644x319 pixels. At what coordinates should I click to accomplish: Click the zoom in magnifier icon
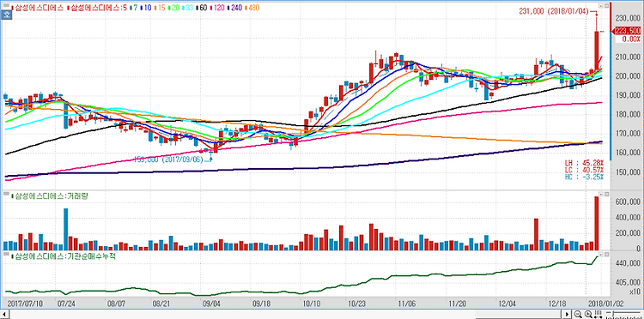[588, 314]
